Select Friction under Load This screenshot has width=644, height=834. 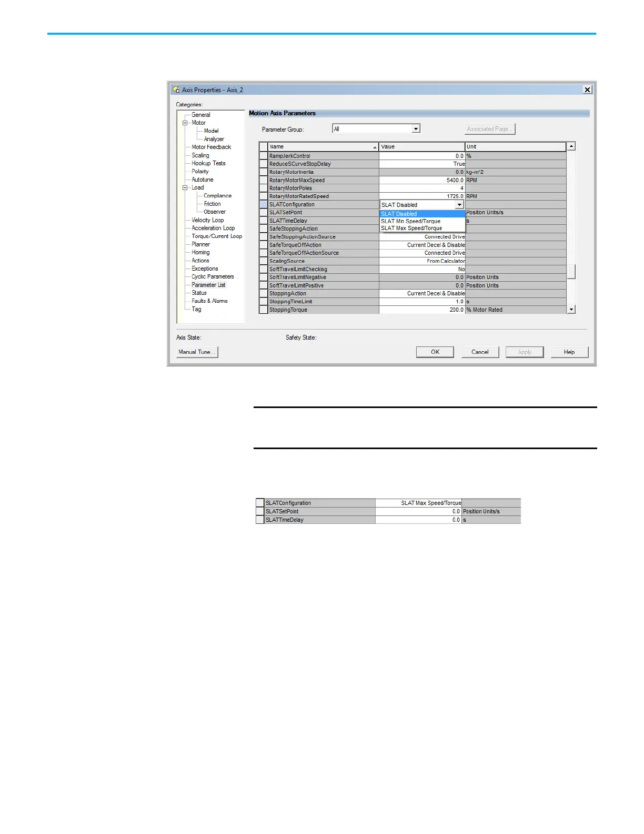(213, 204)
